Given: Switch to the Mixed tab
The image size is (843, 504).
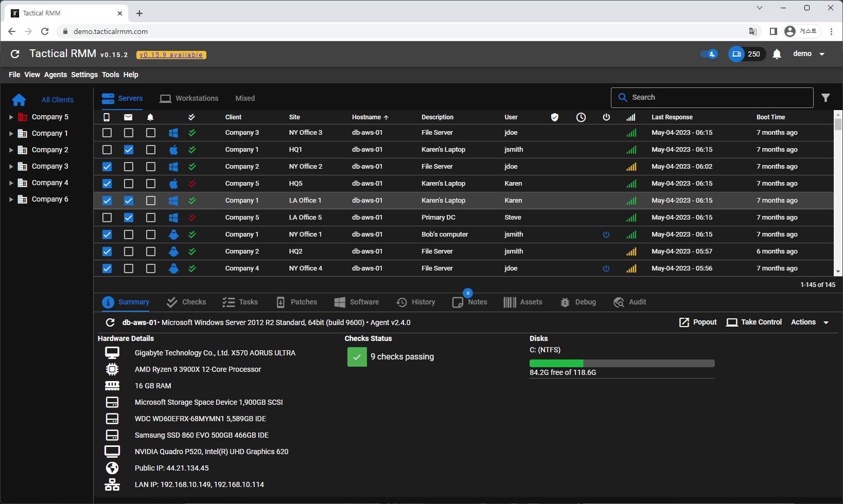Looking at the screenshot, I should (x=245, y=98).
